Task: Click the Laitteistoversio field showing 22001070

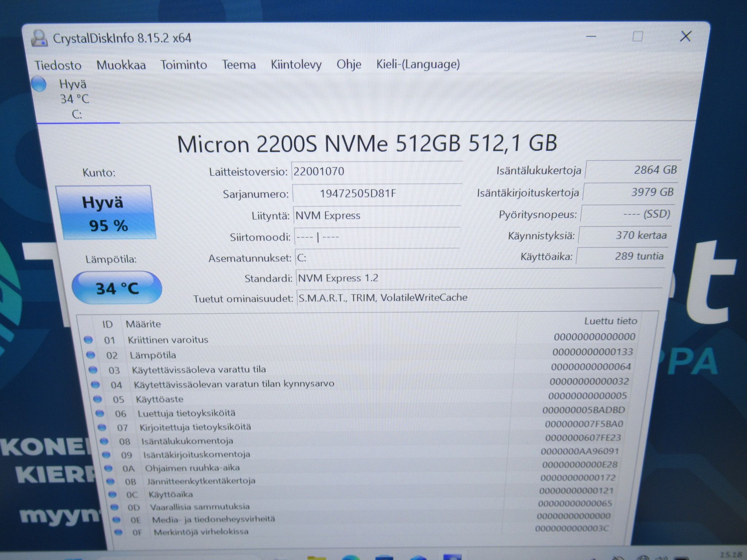Action: (x=377, y=171)
